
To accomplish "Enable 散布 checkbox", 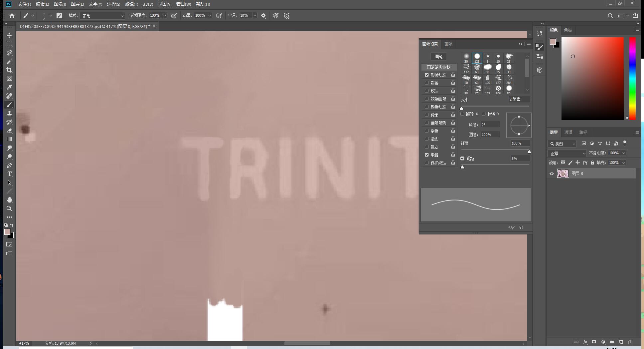I will [427, 83].
